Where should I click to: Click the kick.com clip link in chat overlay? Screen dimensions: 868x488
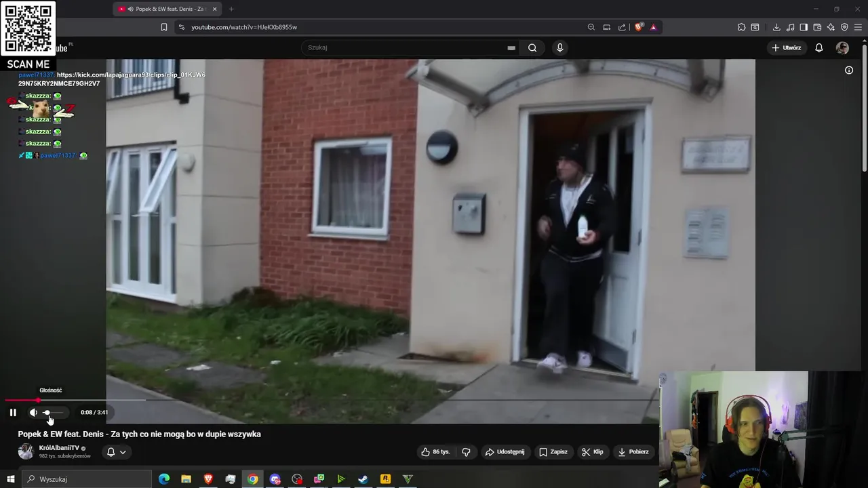point(112,79)
